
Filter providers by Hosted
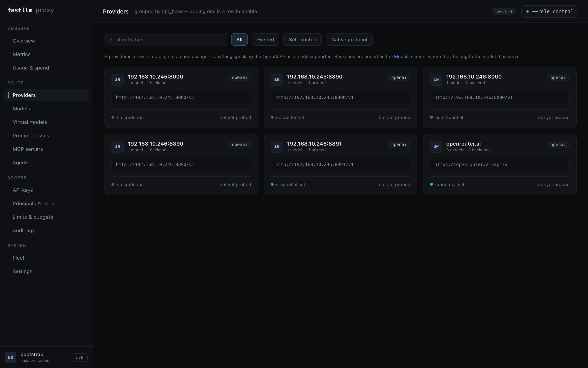tap(266, 39)
